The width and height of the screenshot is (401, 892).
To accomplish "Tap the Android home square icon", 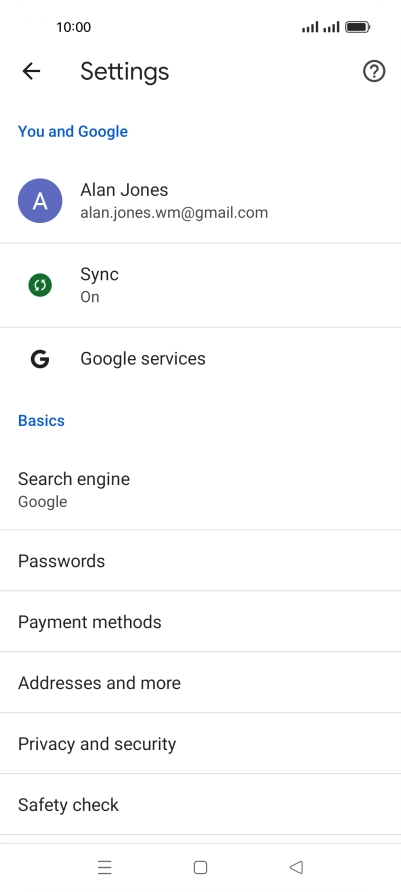I will pos(200,867).
